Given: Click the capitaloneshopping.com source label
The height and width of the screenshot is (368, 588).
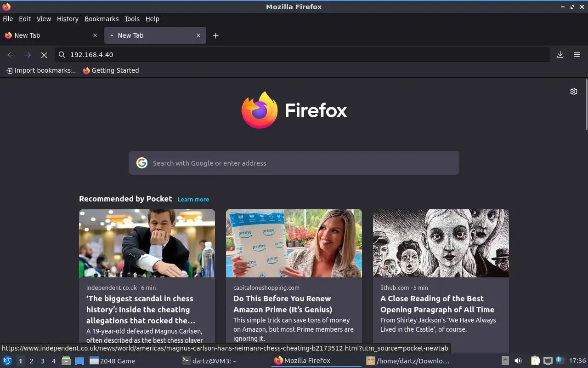Looking at the screenshot, I should click(x=266, y=287).
